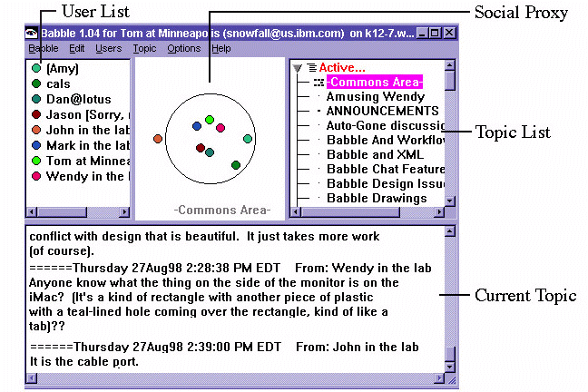Click the blue dot inside the social proxy circle

196,127
